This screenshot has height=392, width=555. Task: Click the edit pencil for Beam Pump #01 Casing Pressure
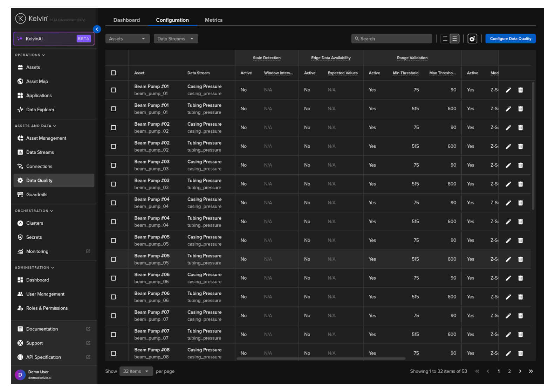point(508,90)
